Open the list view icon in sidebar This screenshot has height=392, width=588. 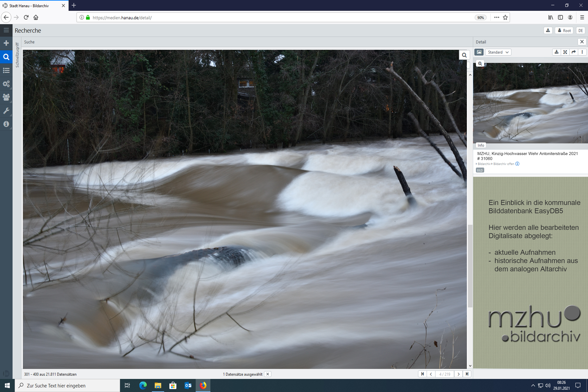[x=6, y=70]
